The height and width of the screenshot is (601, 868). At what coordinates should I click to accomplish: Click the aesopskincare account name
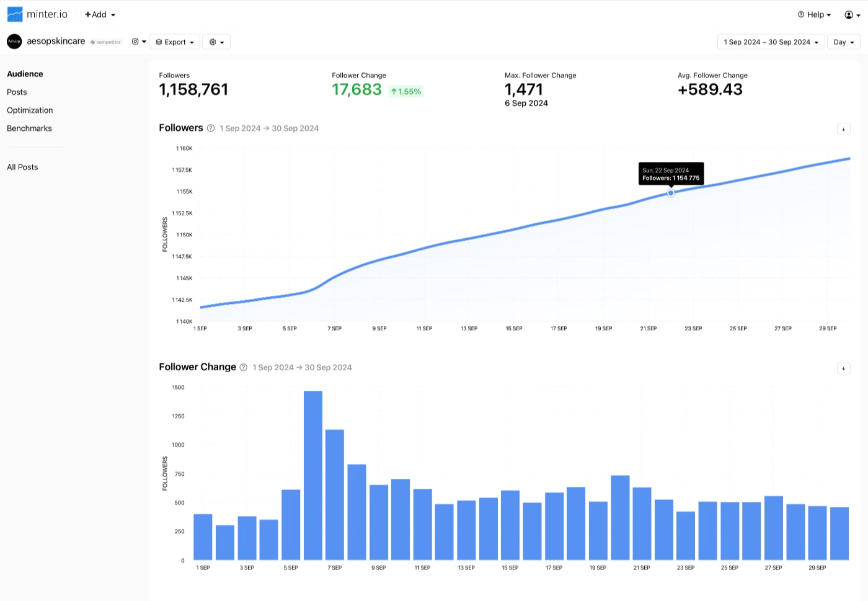tap(56, 41)
